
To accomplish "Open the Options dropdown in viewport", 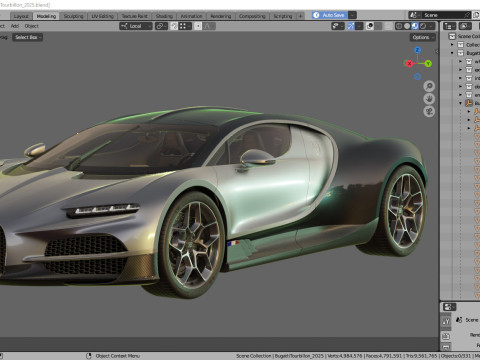I will click(x=423, y=37).
